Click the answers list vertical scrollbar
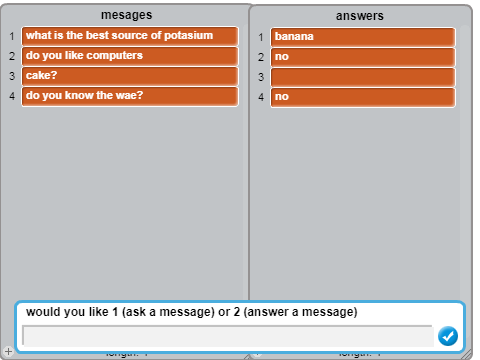Image resolution: width=480 pixels, height=360 pixels. [x=464, y=162]
